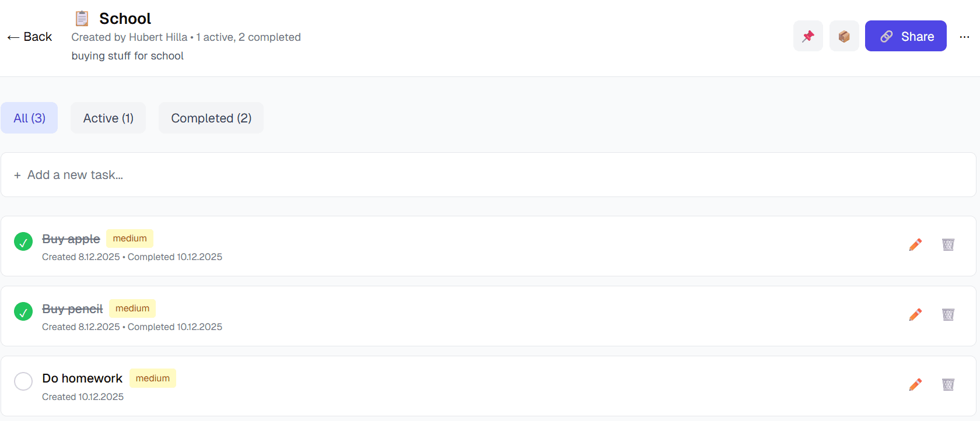Click the medium priority tag on Do homework
This screenshot has height=421, width=980.
(153, 378)
